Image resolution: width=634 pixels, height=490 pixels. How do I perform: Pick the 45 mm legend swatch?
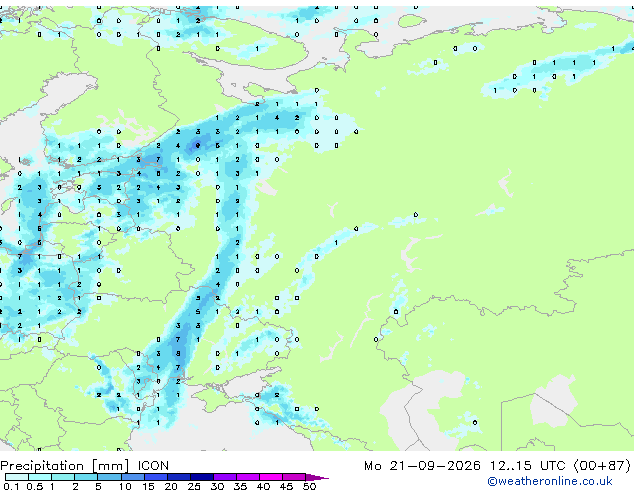click(x=294, y=477)
